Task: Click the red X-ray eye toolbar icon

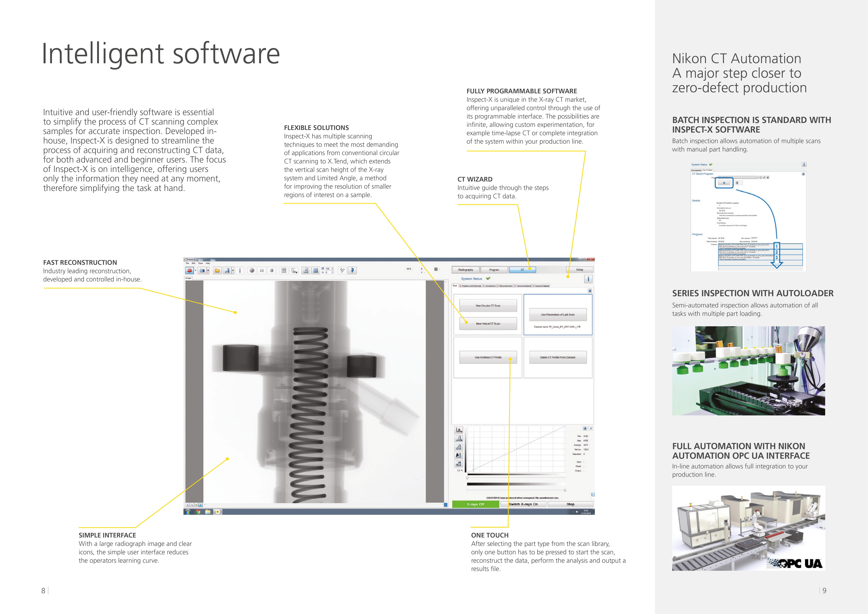Action: coord(189,270)
